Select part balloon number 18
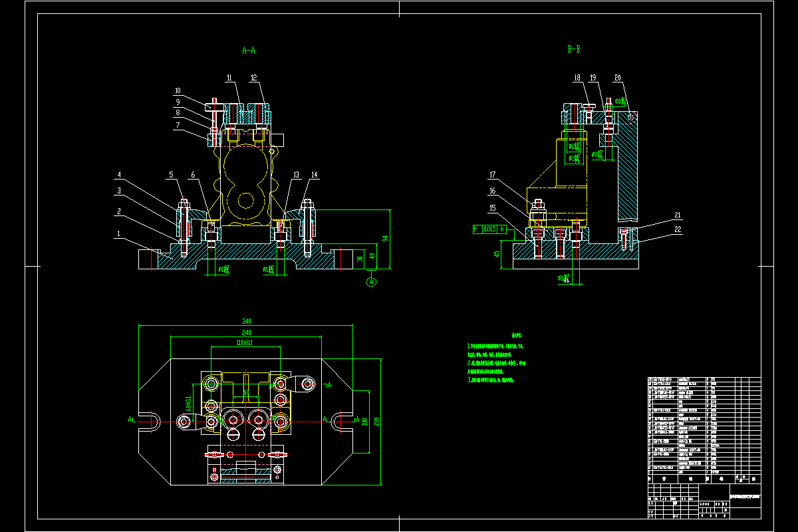 tap(577, 78)
